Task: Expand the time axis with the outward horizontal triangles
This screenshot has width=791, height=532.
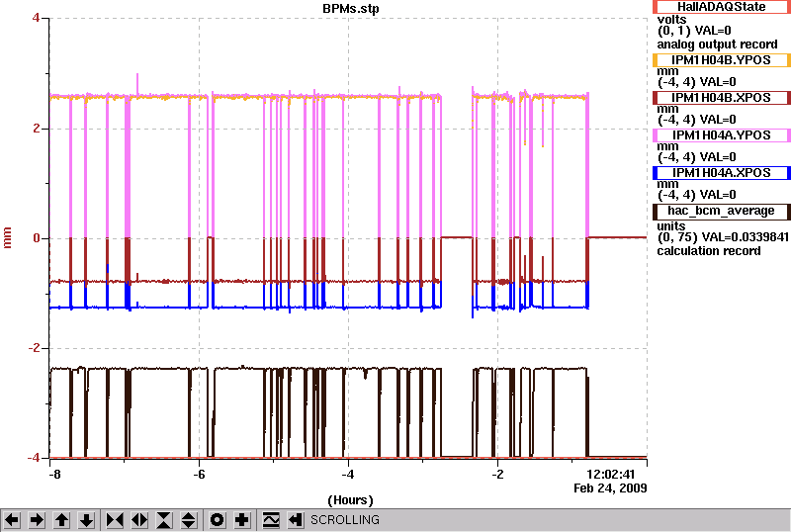Action: (139, 519)
